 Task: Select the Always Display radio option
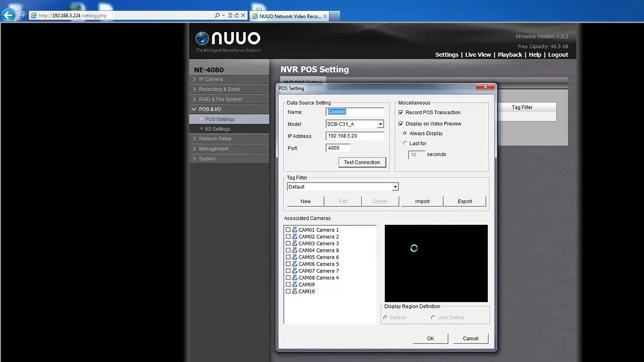tap(405, 133)
